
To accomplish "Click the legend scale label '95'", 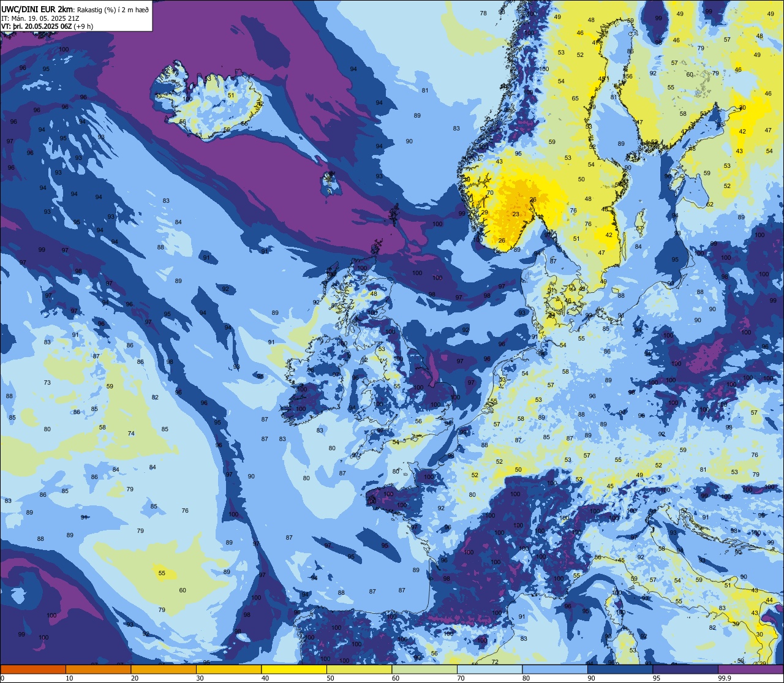I will tap(657, 678).
